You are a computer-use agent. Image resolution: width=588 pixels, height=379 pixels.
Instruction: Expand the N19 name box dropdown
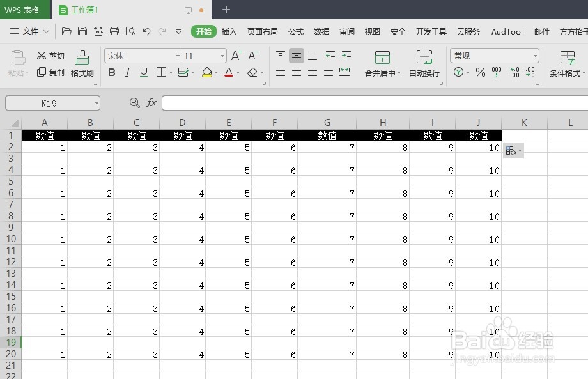(97, 103)
